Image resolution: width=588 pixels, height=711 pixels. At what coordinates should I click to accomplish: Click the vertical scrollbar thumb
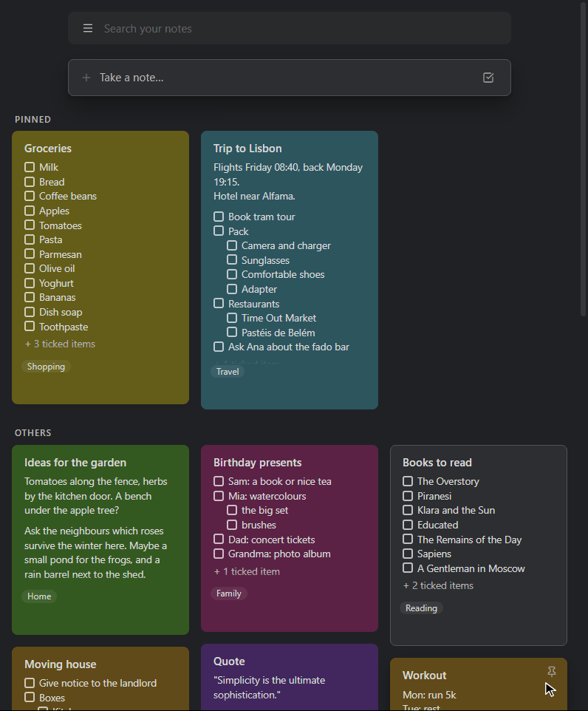click(x=584, y=159)
